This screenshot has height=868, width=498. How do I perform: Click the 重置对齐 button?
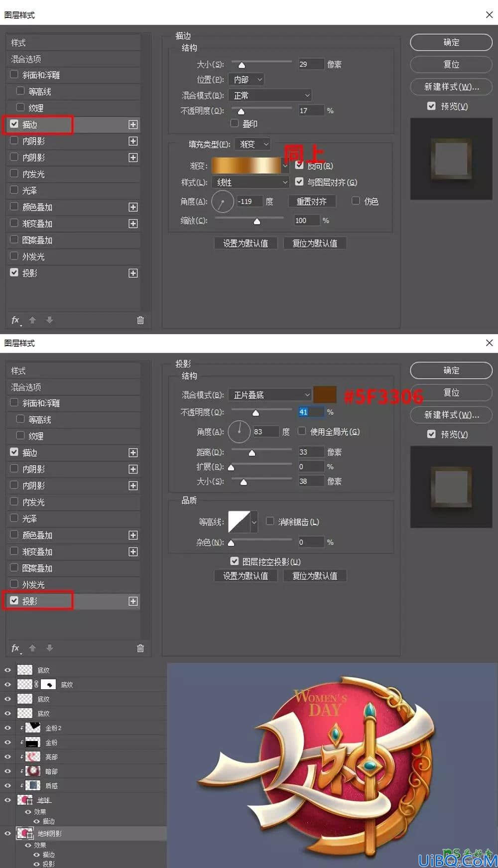312,202
